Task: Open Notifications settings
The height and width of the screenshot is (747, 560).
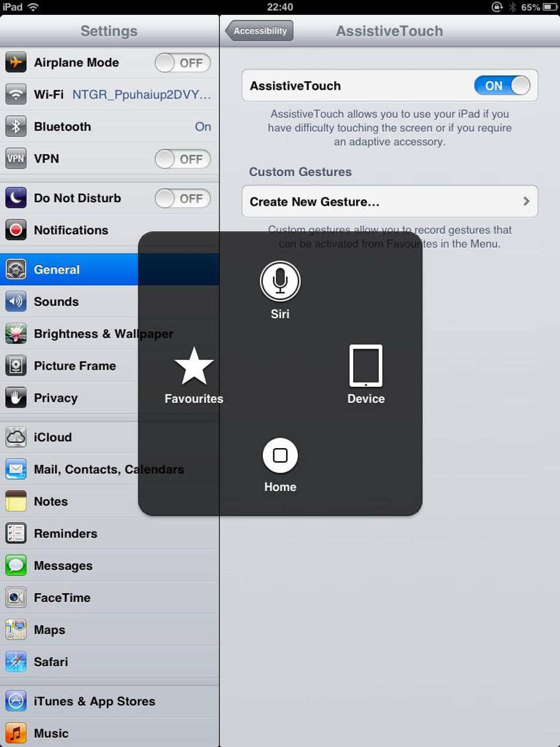Action: coord(71,230)
